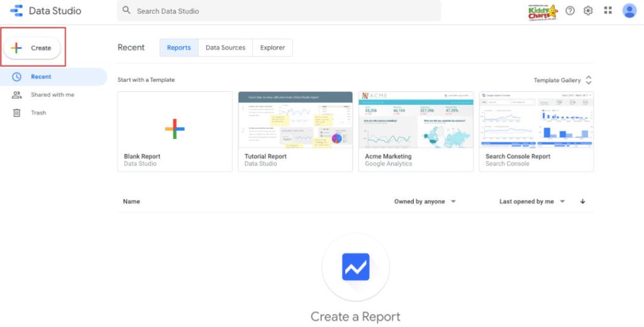
Task: Open the settings gear icon
Action: click(588, 11)
